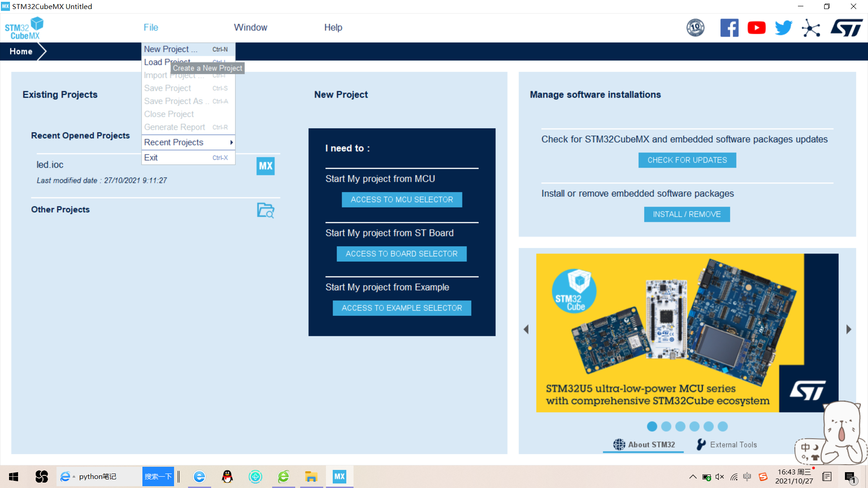The width and height of the screenshot is (868, 488).
Task: Click ACCESS TO MCU SELECTOR button
Action: [401, 200]
